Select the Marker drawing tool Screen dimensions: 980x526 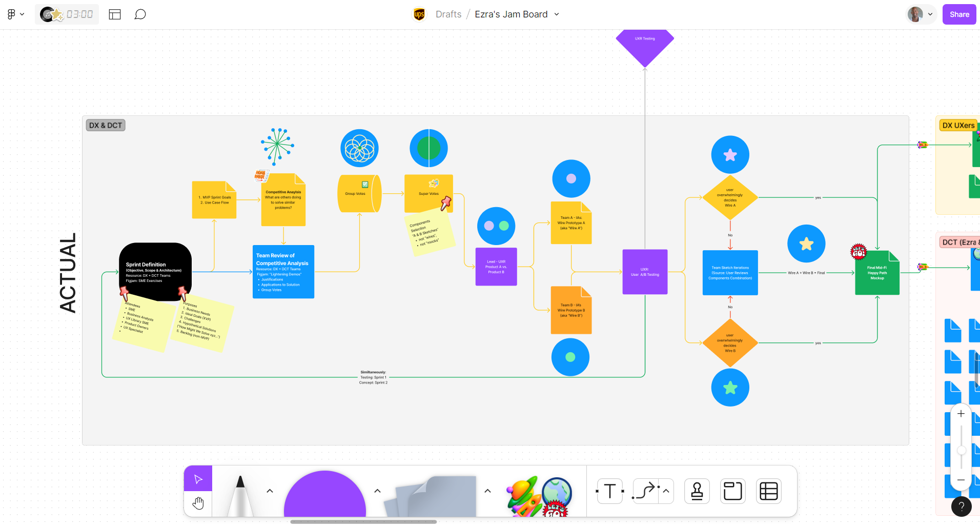(x=240, y=495)
